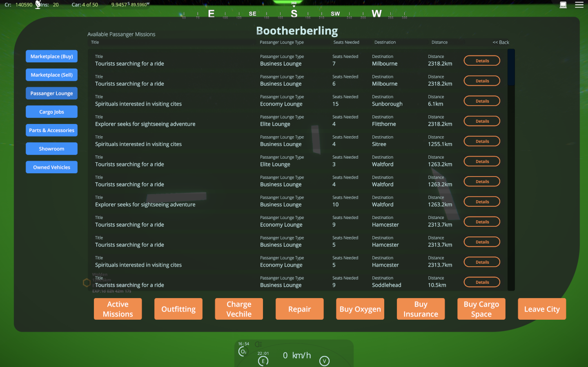The width and height of the screenshot is (588, 367).
Task: Click the circled V indicator icon
Action: pos(324,361)
